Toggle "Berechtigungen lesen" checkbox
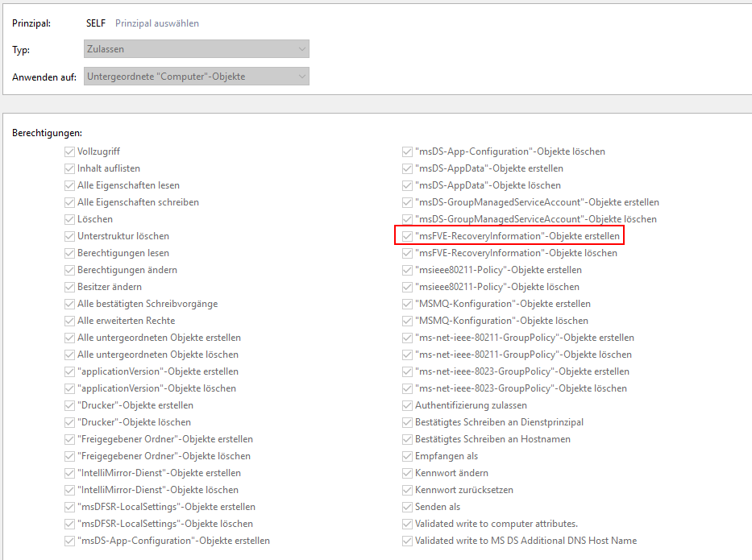This screenshot has width=752, height=560. pyautogui.click(x=69, y=253)
